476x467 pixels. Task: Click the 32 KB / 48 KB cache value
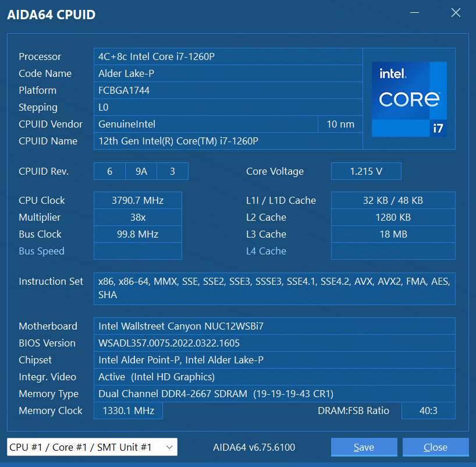[x=393, y=200]
